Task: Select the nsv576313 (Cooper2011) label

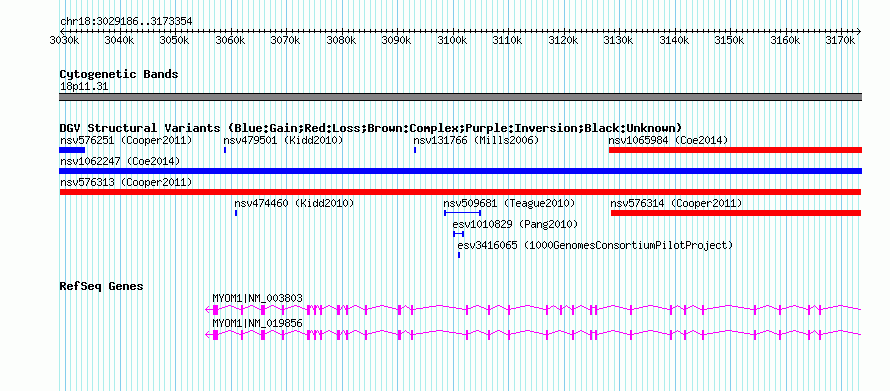Action: 126,182
